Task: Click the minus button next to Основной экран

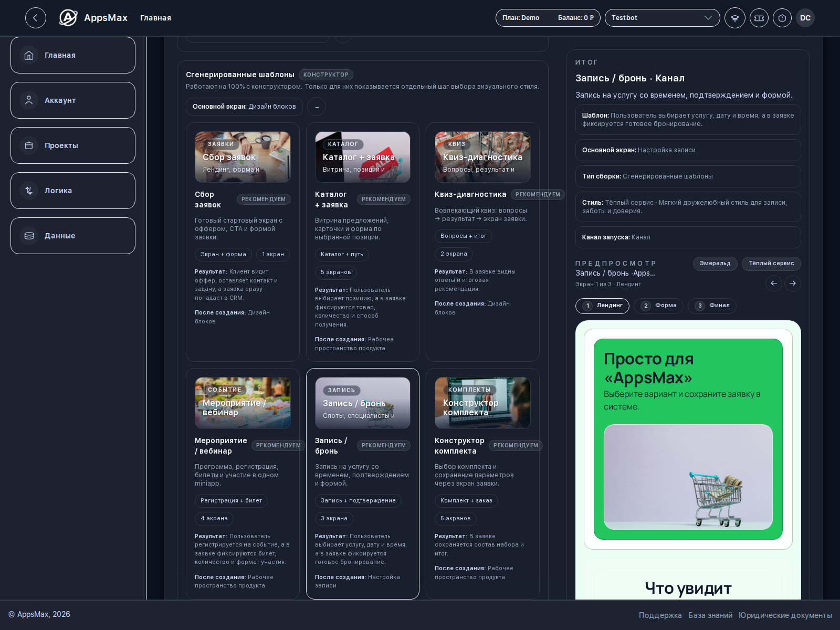Action: tap(317, 107)
